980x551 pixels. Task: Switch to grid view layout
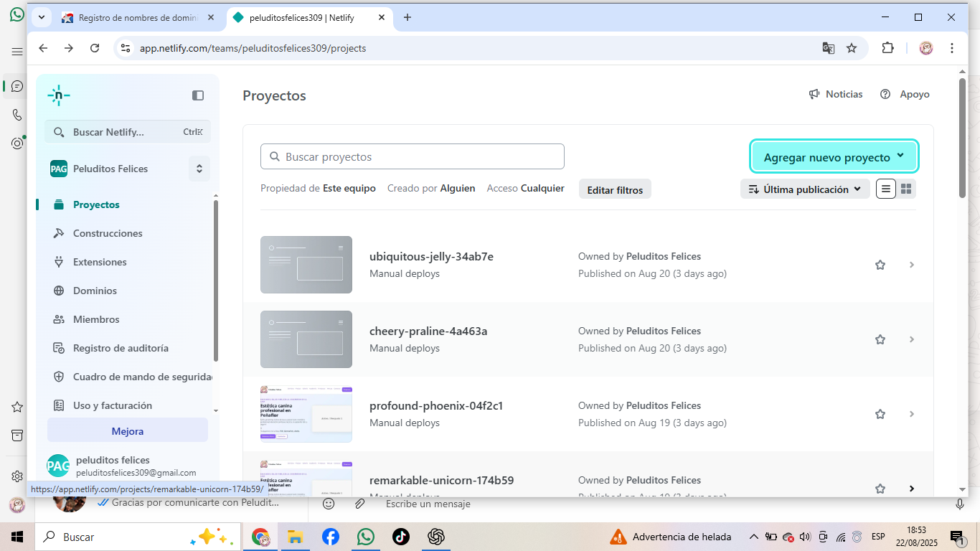pyautogui.click(x=906, y=189)
